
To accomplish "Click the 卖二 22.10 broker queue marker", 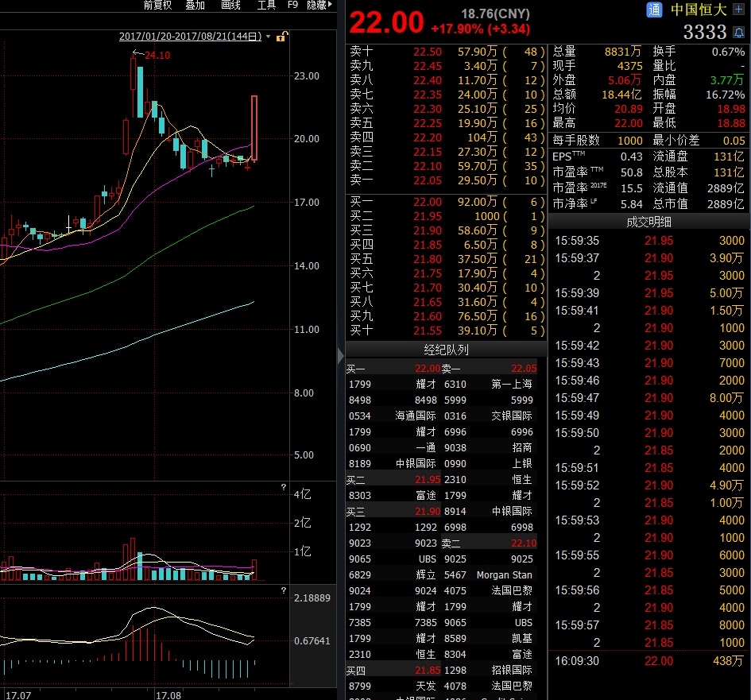I will 489,543.
